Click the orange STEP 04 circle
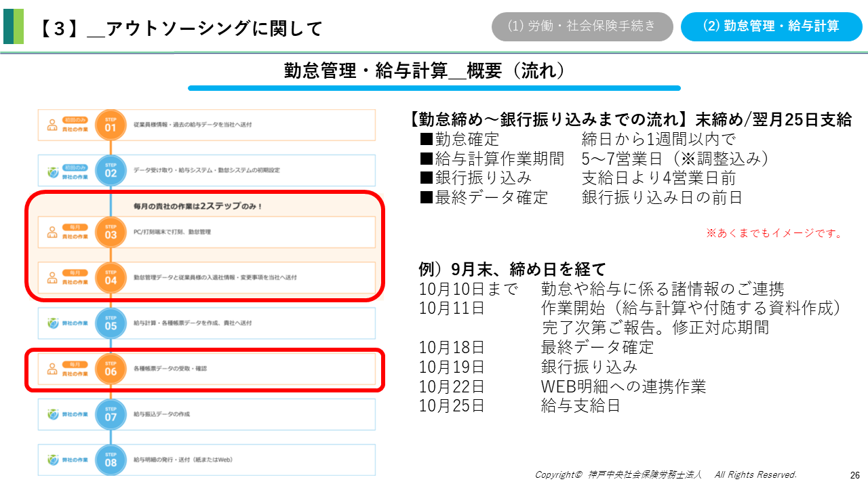The width and height of the screenshot is (868, 488). [111, 277]
